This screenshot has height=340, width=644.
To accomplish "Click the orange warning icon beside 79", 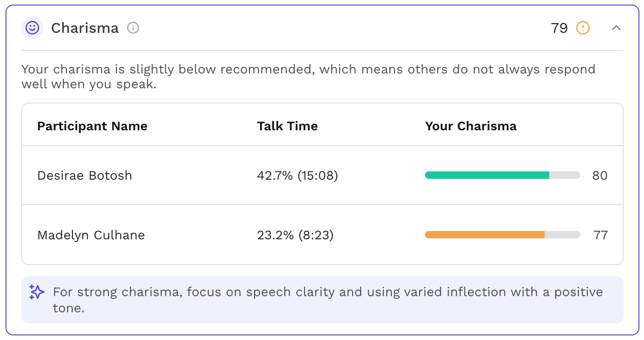I will tap(583, 28).
